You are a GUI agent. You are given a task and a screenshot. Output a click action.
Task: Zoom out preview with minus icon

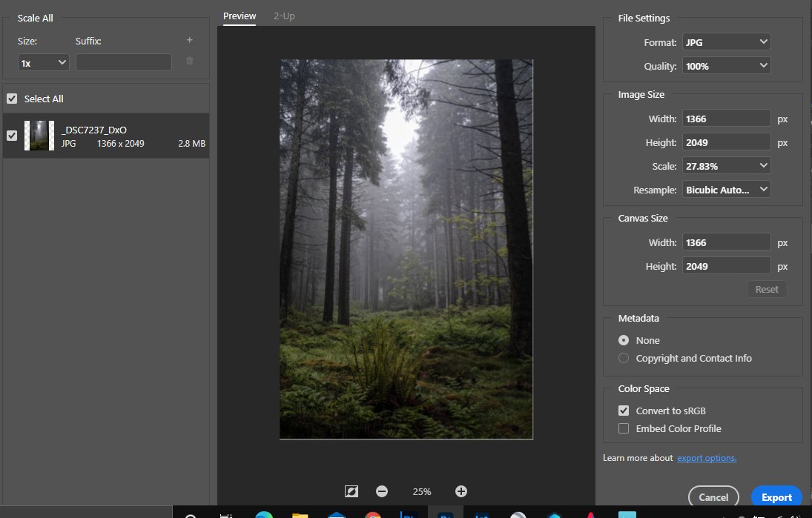click(x=382, y=491)
